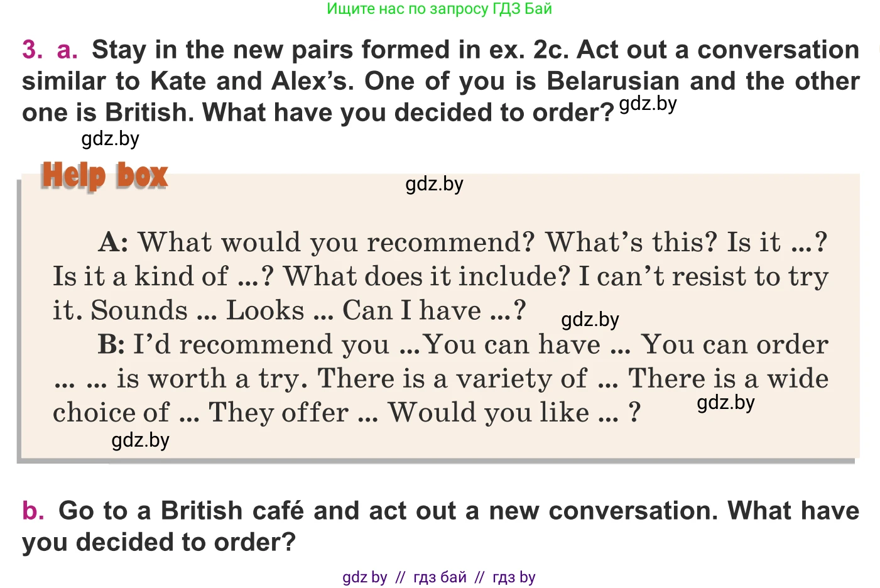Click the gdz.by watermark below "one is British"
Image resolution: width=880 pixels, height=588 pixels.
pos(111,139)
